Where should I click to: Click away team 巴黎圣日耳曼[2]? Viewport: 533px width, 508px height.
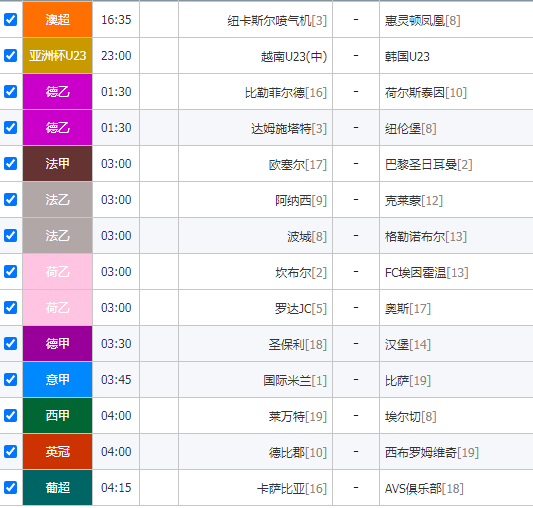(429, 165)
